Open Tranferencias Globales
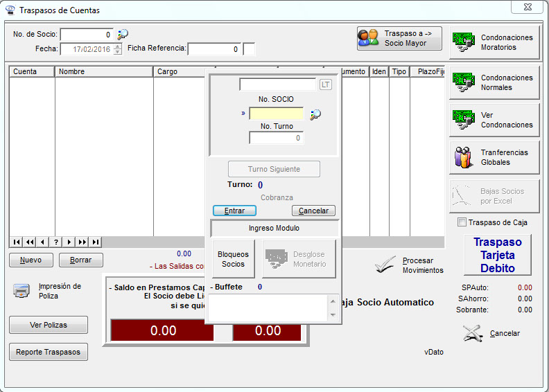Screen dimensions: 549x392 pyautogui.click(x=494, y=158)
